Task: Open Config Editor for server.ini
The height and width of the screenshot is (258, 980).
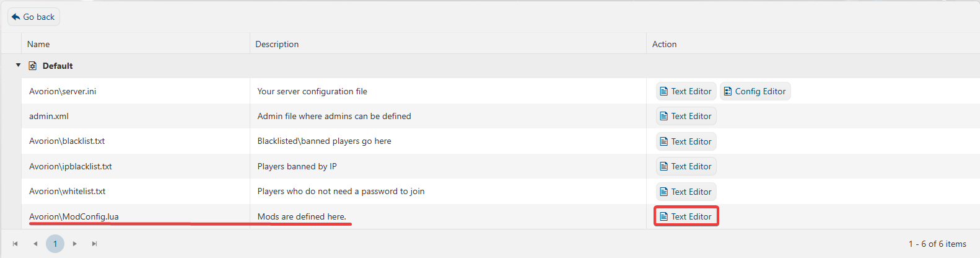Action: [755, 91]
